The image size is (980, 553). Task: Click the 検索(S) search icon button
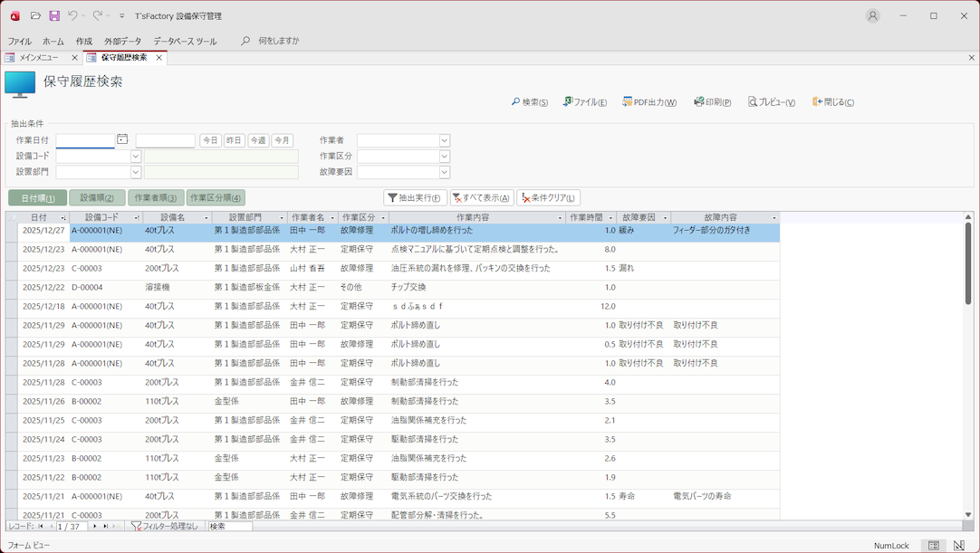pyautogui.click(x=529, y=102)
